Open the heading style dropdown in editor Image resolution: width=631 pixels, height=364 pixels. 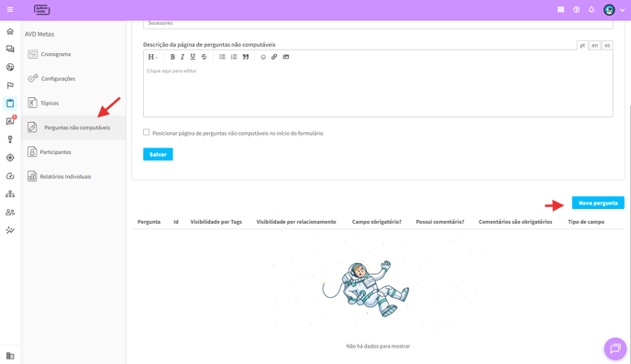point(152,57)
